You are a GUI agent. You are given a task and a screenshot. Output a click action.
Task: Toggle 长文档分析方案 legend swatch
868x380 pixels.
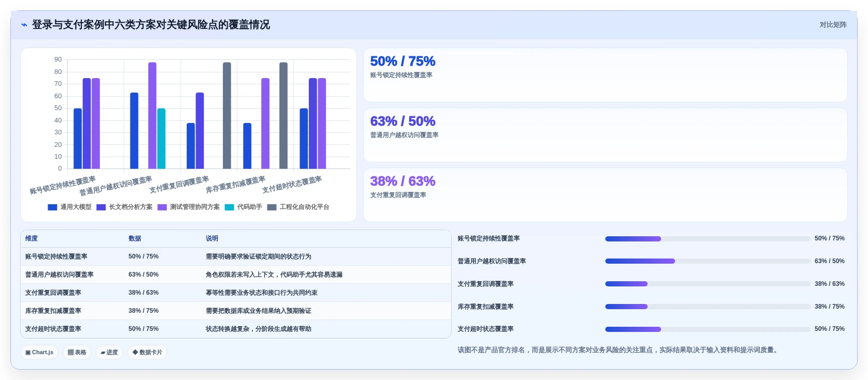click(101, 207)
